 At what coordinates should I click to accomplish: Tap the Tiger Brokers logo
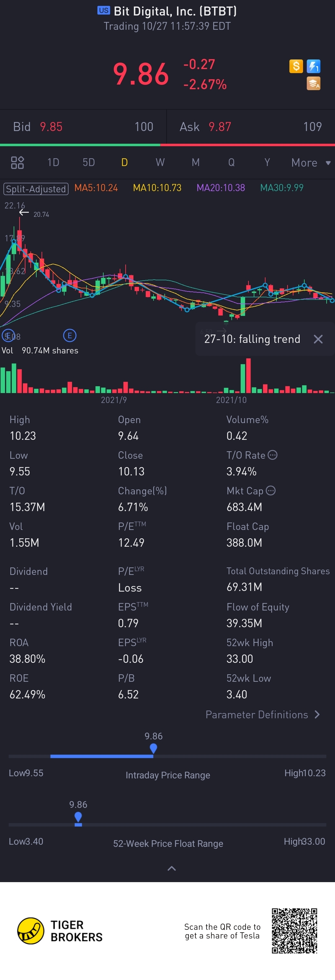pos(60,930)
